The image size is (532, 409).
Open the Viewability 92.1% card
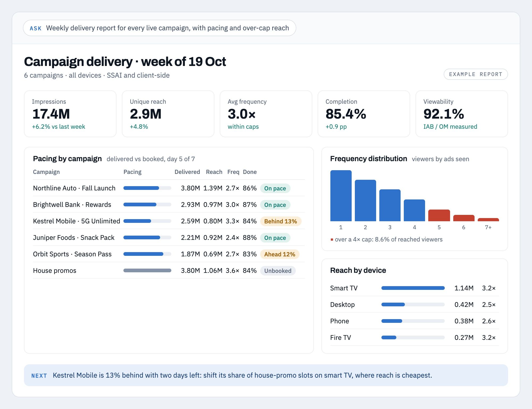462,114
